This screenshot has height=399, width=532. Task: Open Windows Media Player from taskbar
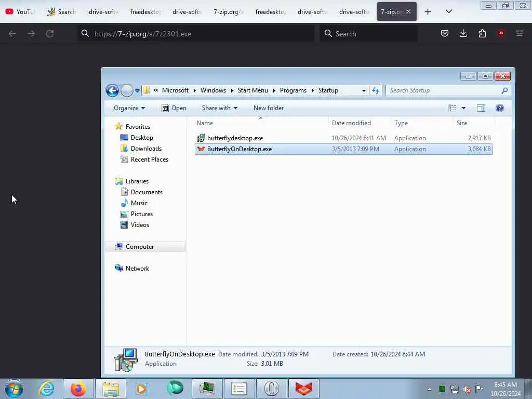(141, 389)
